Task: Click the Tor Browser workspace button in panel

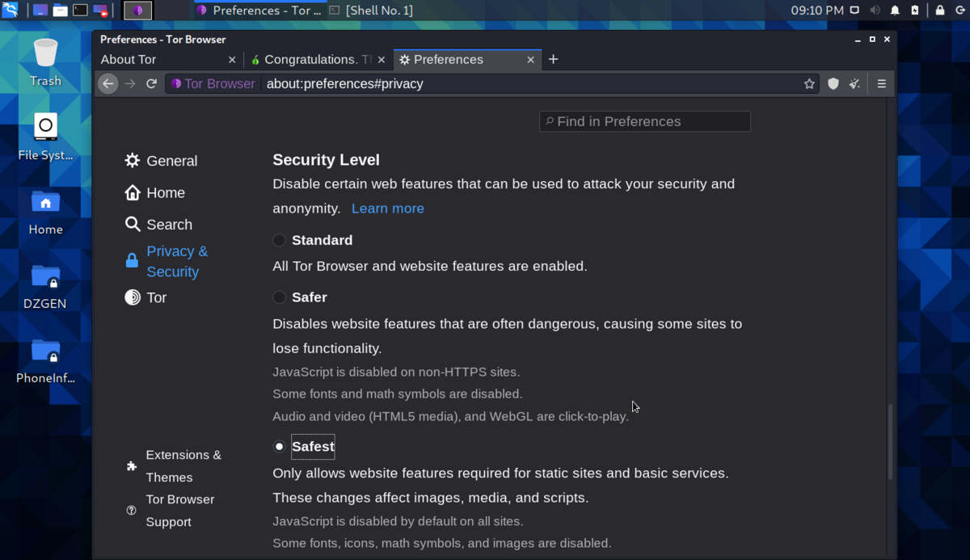Action: (137, 11)
